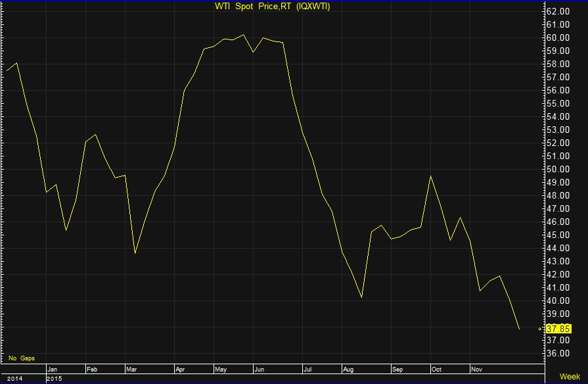
Task: Select the 42.00 price level label
Action: point(558,274)
